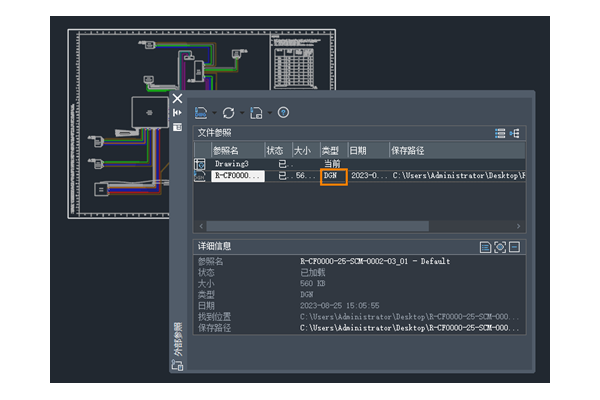Switch file references to tree view
600x400 pixels.
(x=515, y=133)
